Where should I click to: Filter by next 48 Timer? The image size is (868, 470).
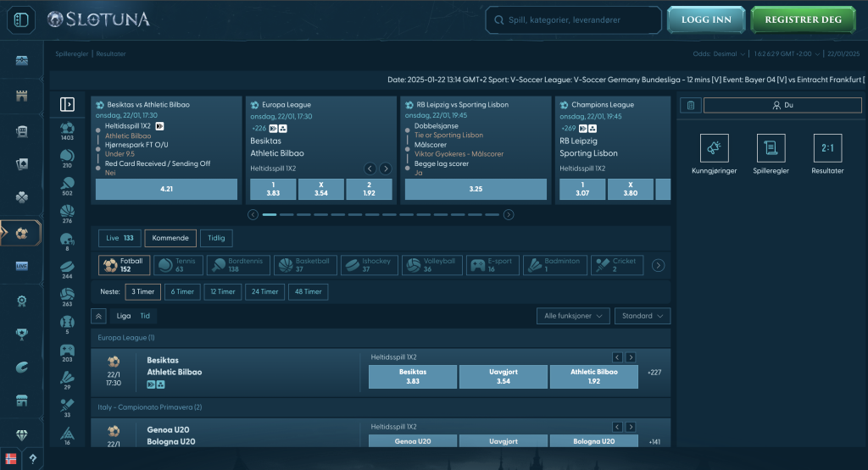coord(309,292)
